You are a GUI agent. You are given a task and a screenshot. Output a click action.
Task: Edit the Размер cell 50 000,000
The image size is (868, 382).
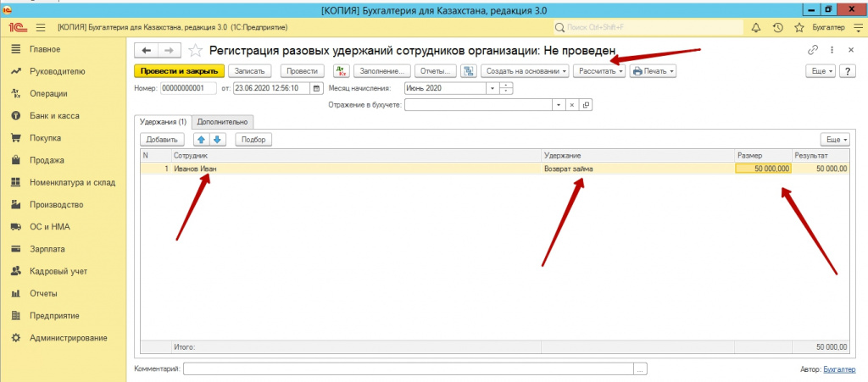click(x=764, y=169)
